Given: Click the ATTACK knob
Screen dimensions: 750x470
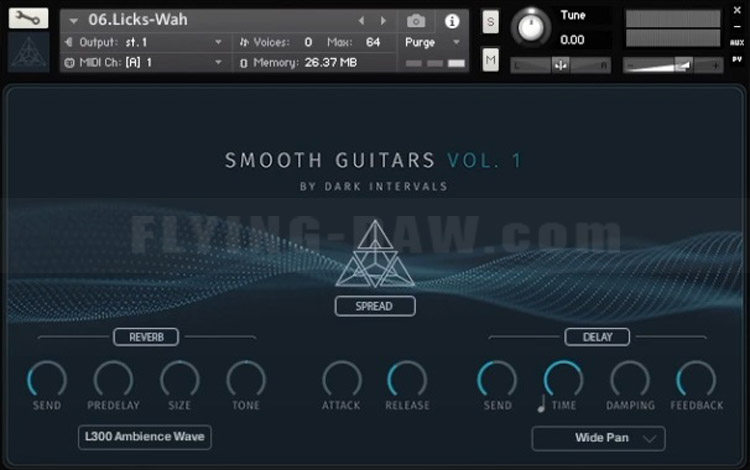Looking at the screenshot, I should 342,380.
